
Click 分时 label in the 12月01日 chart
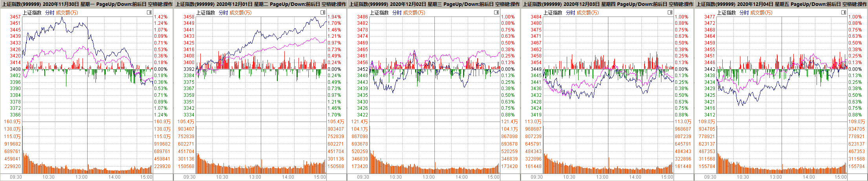pyautogui.click(x=223, y=13)
